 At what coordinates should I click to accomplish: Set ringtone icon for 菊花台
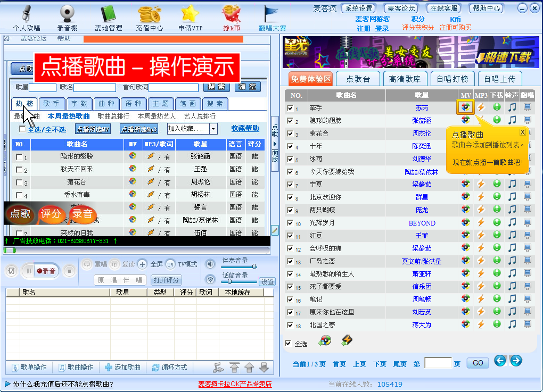pyautogui.click(x=512, y=132)
